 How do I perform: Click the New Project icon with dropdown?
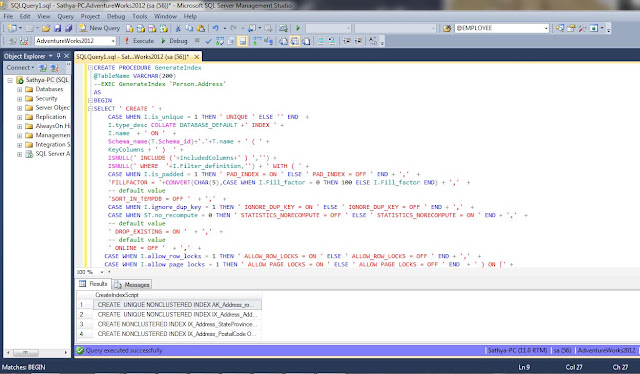point(14,29)
